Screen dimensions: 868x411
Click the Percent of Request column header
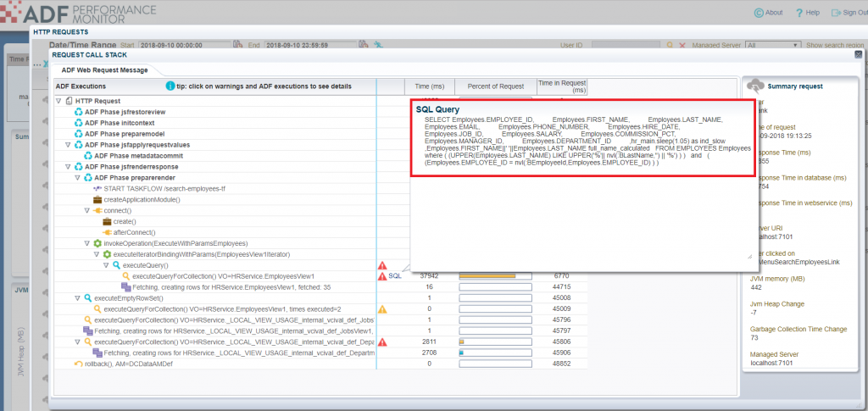pos(495,86)
